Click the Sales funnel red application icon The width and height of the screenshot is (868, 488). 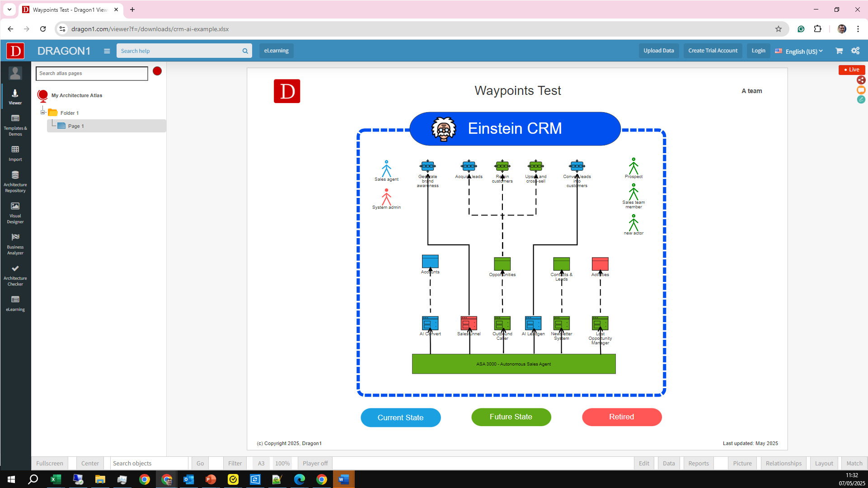[469, 324]
